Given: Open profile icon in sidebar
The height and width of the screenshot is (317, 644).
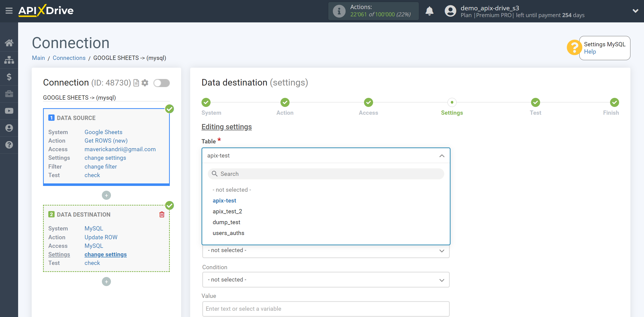Looking at the screenshot, I should (9, 128).
